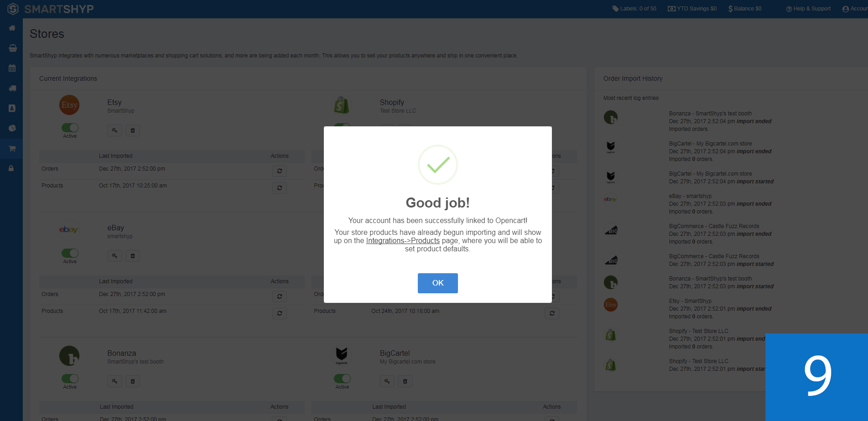
Task: Open the shipping truck sidebar icon
Action: [12, 88]
